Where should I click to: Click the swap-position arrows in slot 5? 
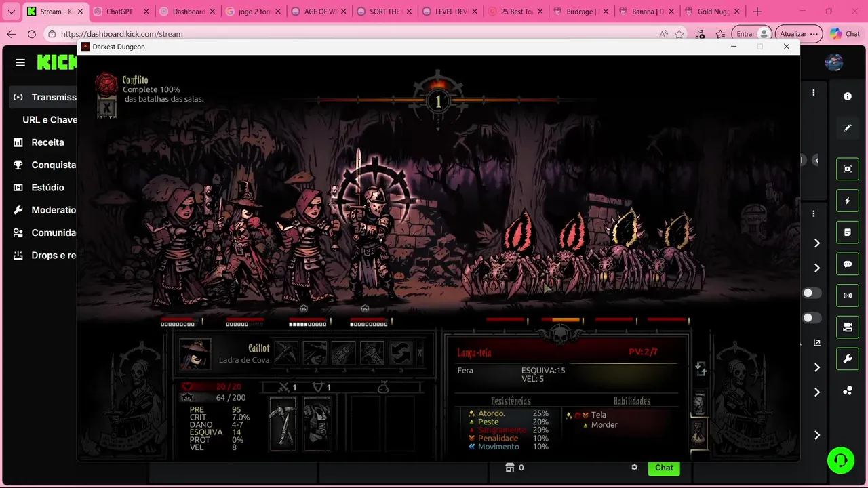click(401, 353)
